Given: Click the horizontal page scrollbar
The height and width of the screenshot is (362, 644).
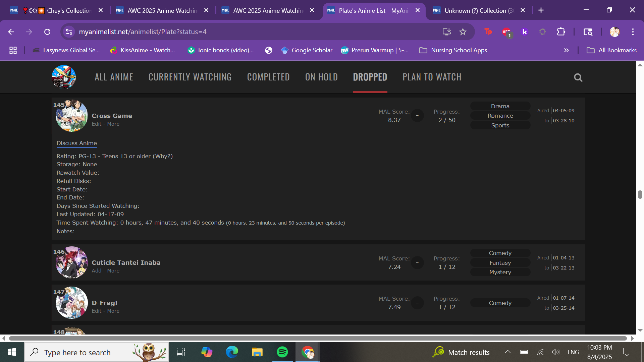Looking at the screenshot, I should click(318, 338).
